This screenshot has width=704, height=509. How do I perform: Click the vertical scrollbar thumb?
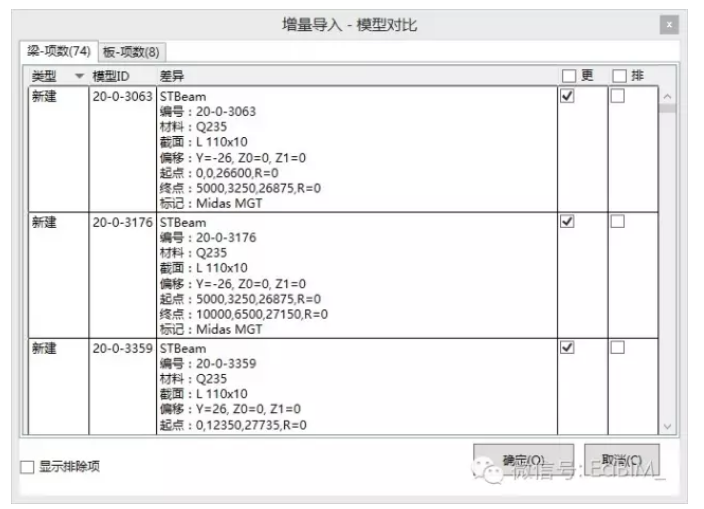668,108
